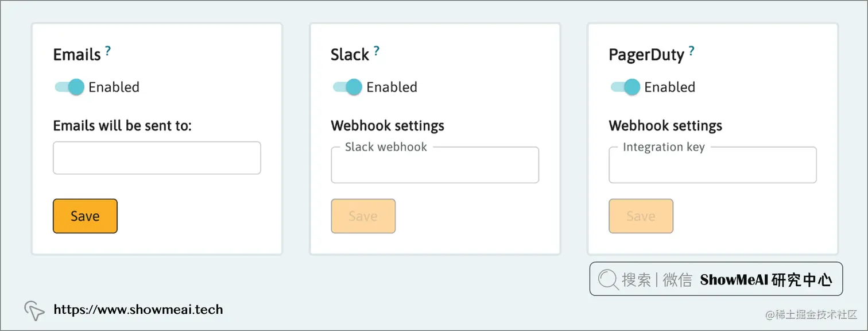Click the Emails card heading
Screen dimensions: 868x331
(x=77, y=55)
